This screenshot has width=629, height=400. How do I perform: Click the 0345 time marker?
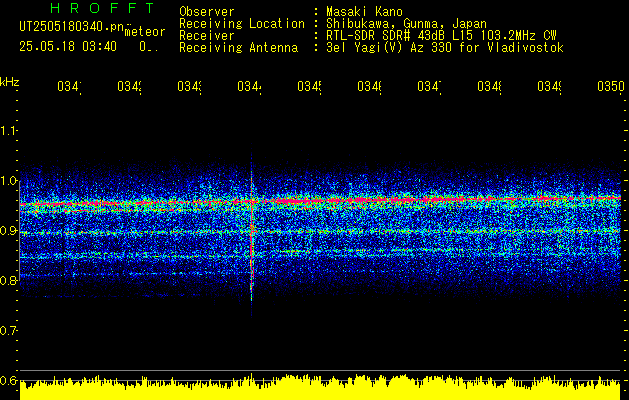click(x=310, y=86)
